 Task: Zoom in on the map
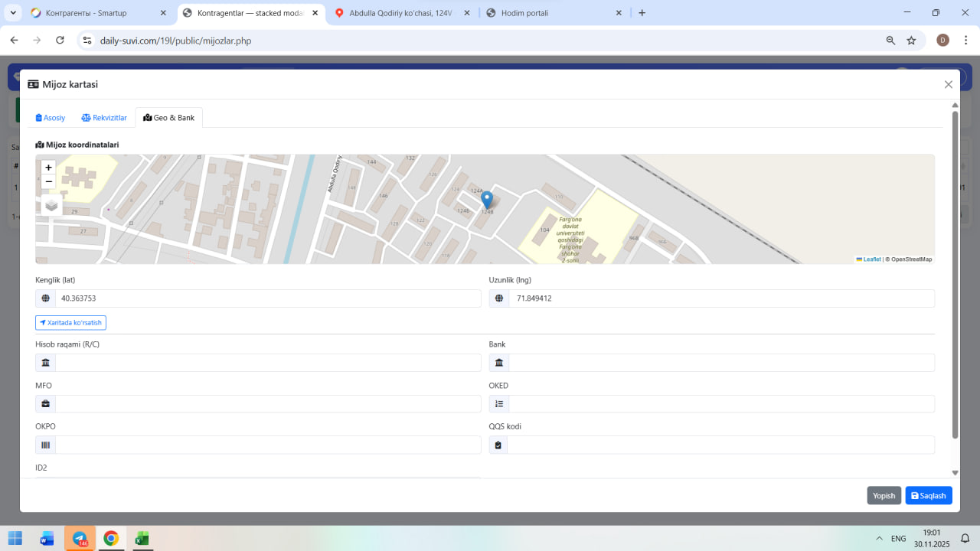(48, 168)
